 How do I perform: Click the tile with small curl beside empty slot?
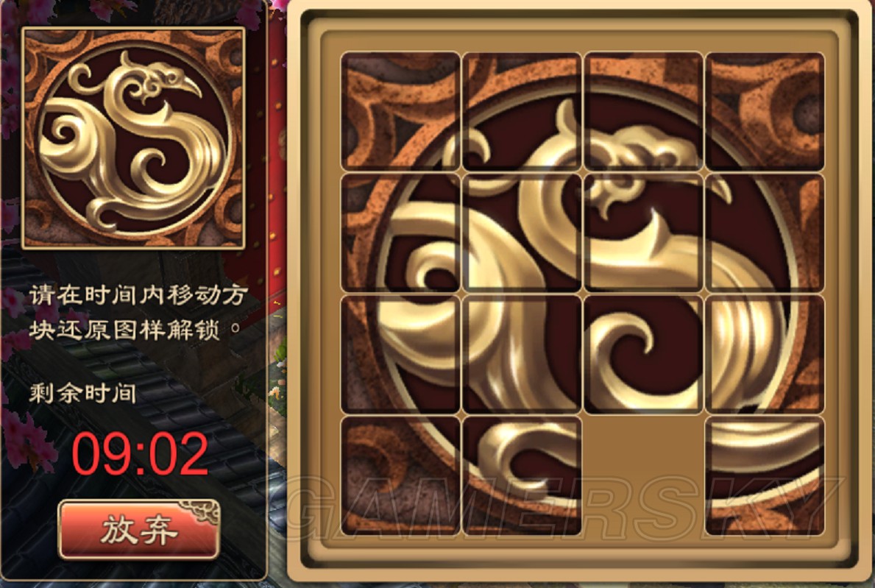[x=522, y=475]
